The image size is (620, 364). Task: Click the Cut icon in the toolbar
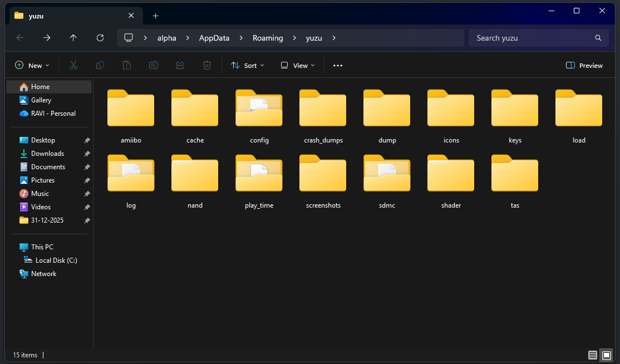73,65
